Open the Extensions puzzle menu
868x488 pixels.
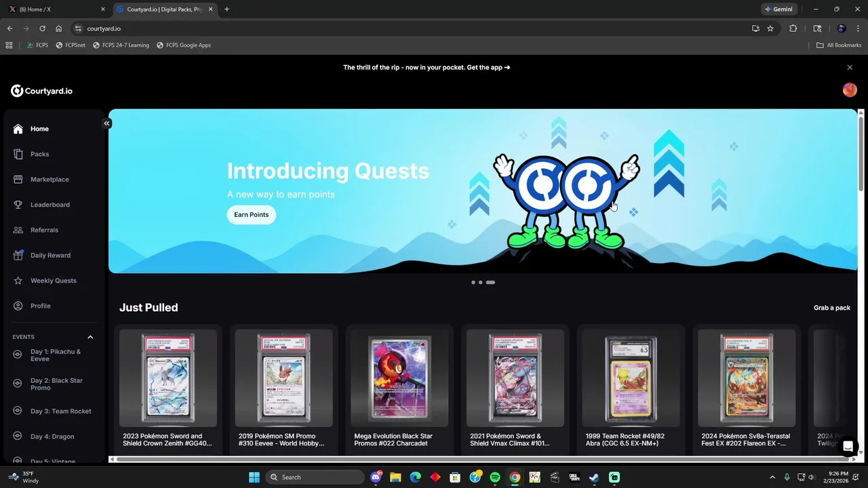793,28
